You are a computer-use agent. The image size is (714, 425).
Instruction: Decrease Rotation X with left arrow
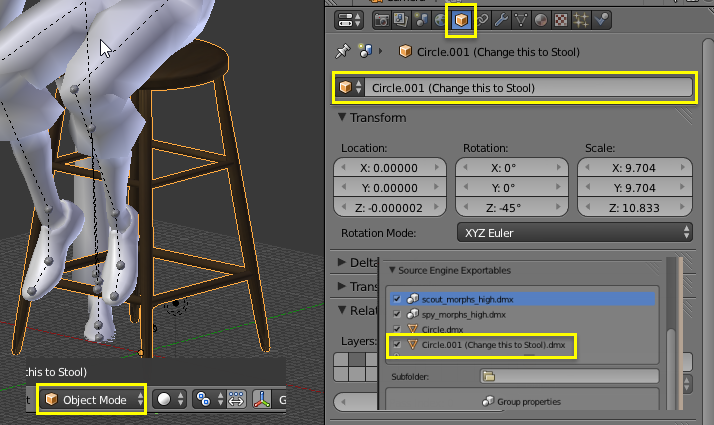click(465, 168)
